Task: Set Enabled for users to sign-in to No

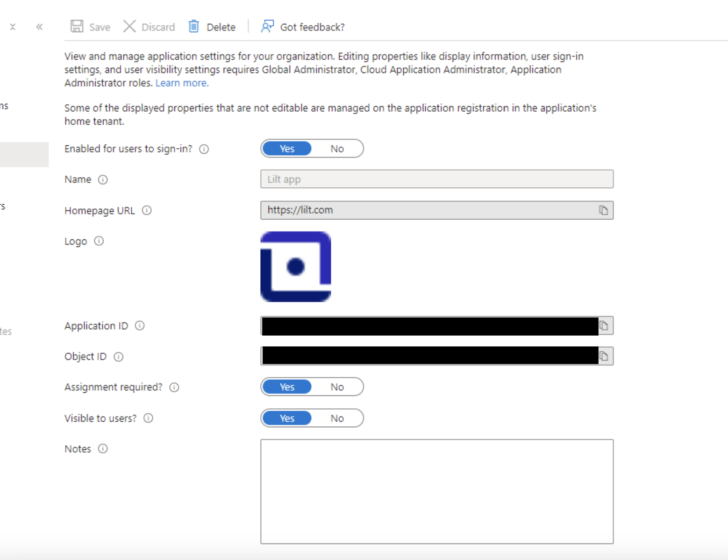Action: [x=337, y=149]
